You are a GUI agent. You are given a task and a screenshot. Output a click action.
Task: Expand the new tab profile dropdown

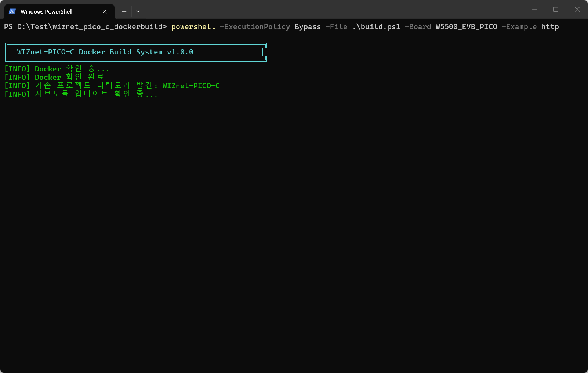(x=138, y=11)
